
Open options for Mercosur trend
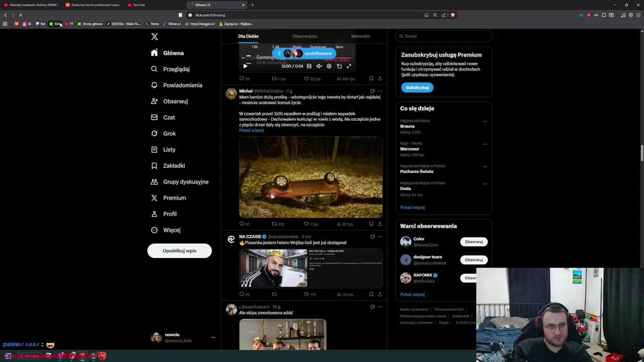tap(485, 144)
